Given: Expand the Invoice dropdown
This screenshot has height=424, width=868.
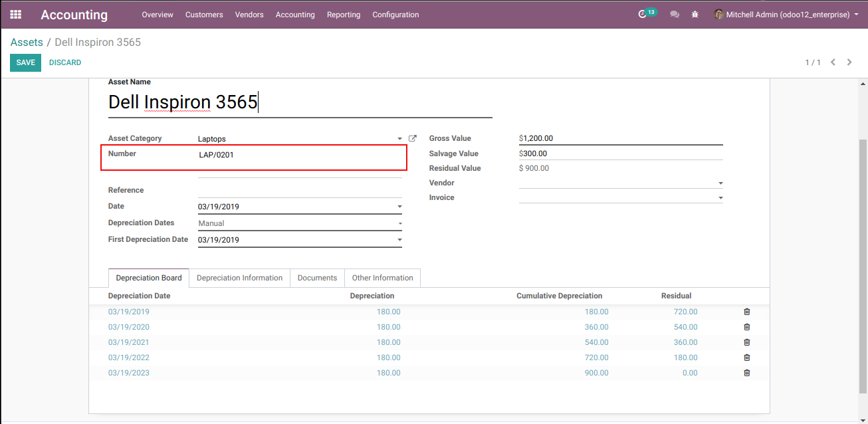Looking at the screenshot, I should (720, 198).
